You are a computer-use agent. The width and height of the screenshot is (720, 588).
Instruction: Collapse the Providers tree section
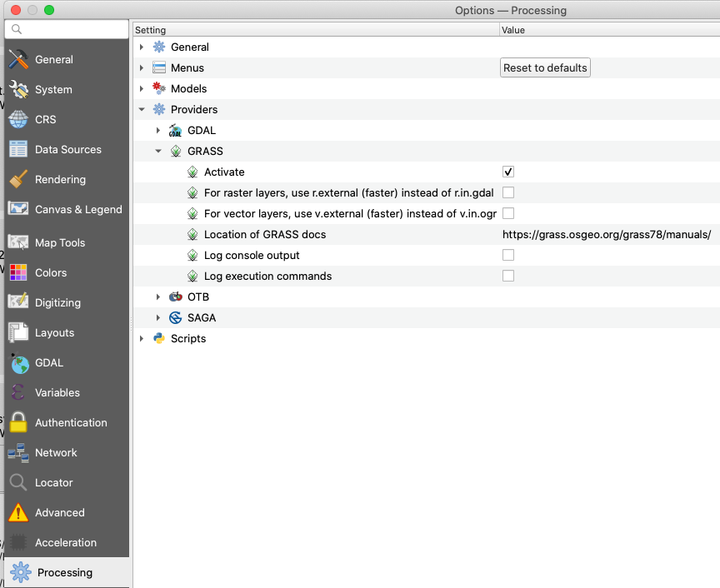142,109
